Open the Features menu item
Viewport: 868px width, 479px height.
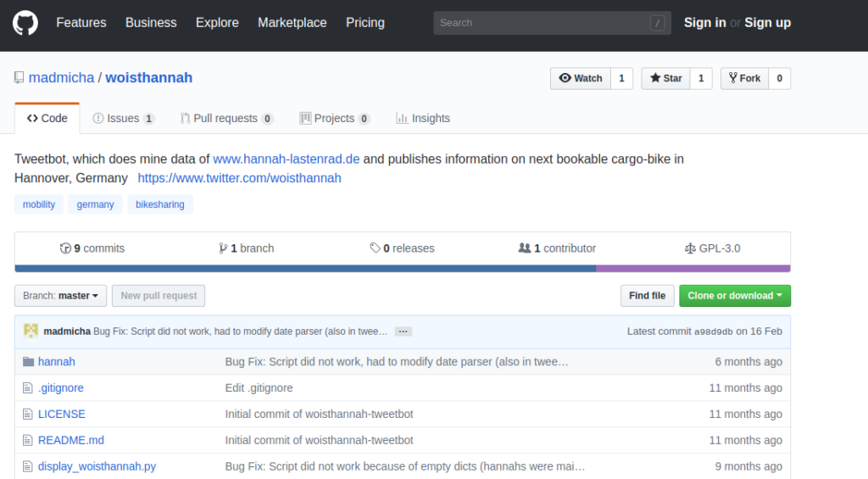click(x=81, y=23)
